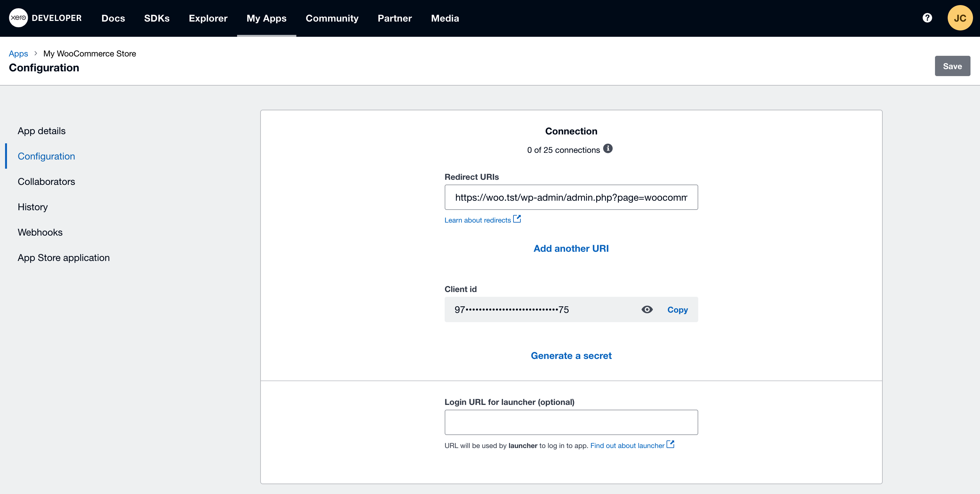Click Add another URI
The height and width of the screenshot is (494, 980).
pyautogui.click(x=571, y=248)
